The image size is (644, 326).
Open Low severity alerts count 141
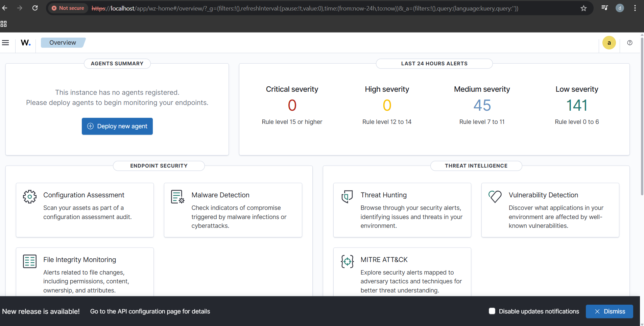click(x=577, y=105)
